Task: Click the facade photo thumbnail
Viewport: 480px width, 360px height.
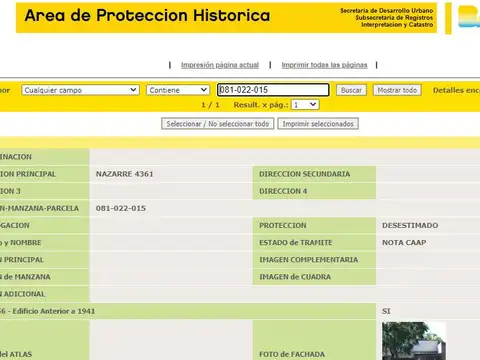Action: point(414,341)
